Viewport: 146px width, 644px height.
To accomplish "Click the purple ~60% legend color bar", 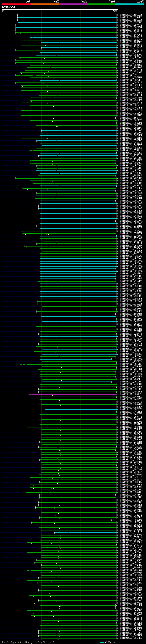I will coord(73,4).
